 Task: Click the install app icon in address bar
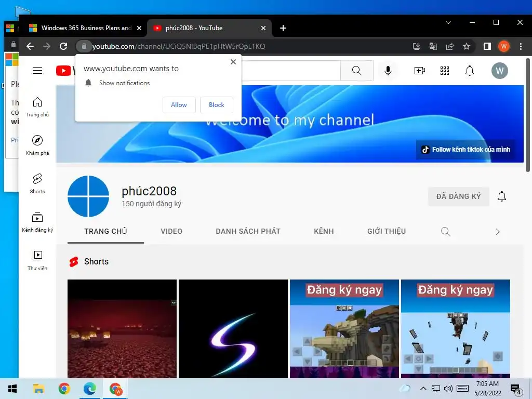coord(417,46)
